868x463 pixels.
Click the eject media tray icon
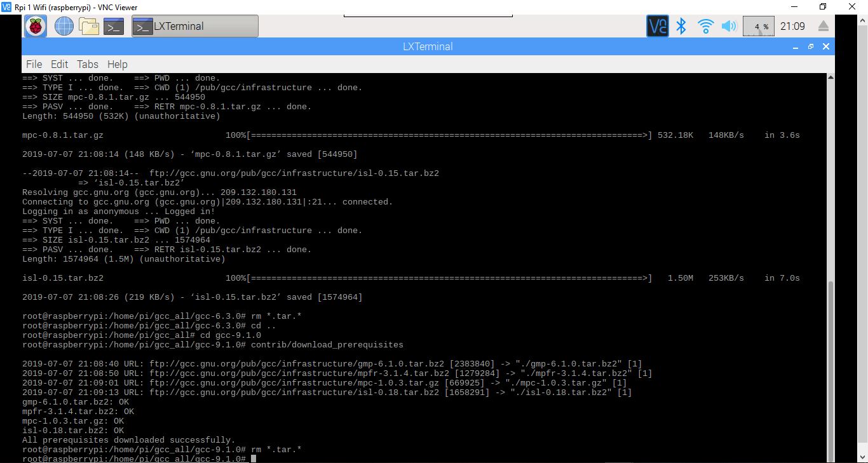click(x=823, y=26)
